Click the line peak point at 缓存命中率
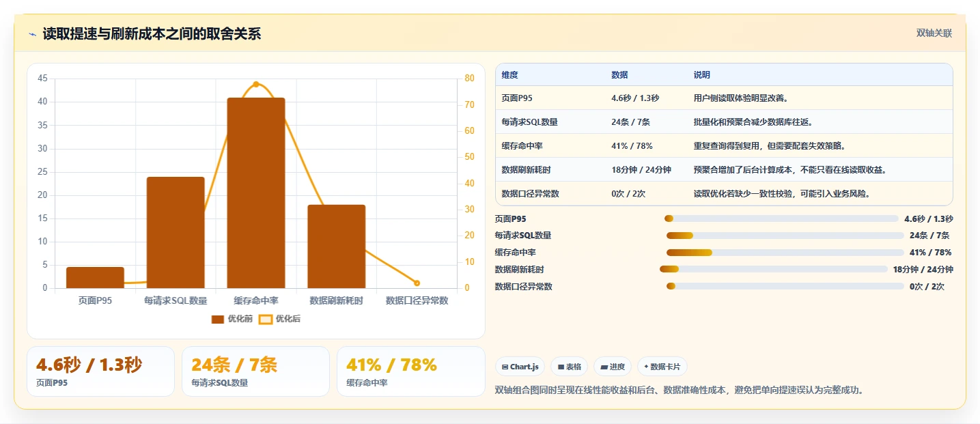This screenshot has width=980, height=424. tap(256, 84)
